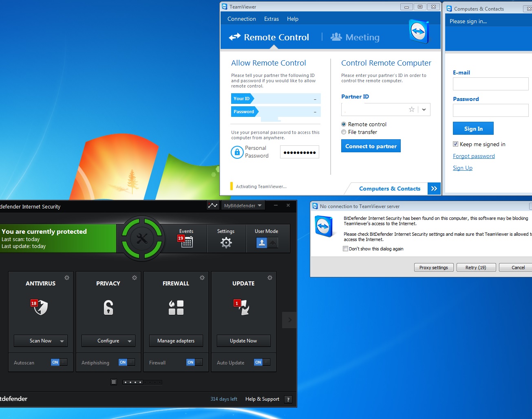The height and width of the screenshot is (419, 532).
Task: Open Help menu in TeamViewer
Action: [x=293, y=19]
